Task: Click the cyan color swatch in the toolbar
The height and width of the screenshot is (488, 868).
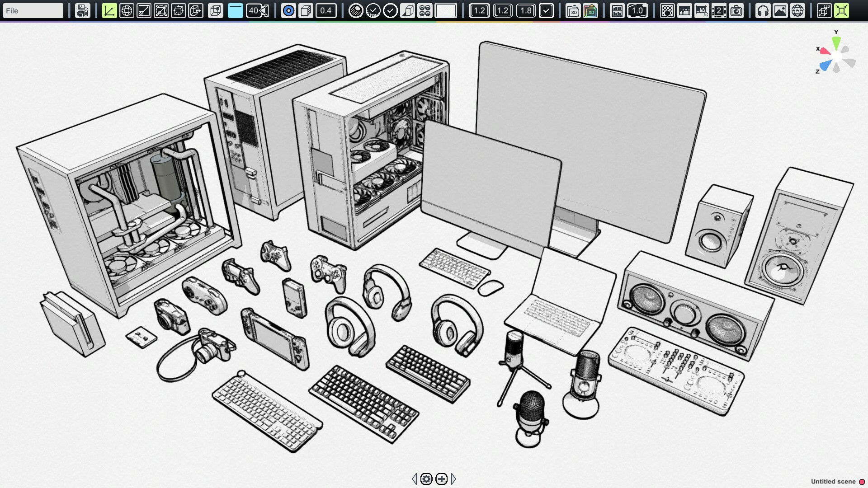Action: (235, 10)
